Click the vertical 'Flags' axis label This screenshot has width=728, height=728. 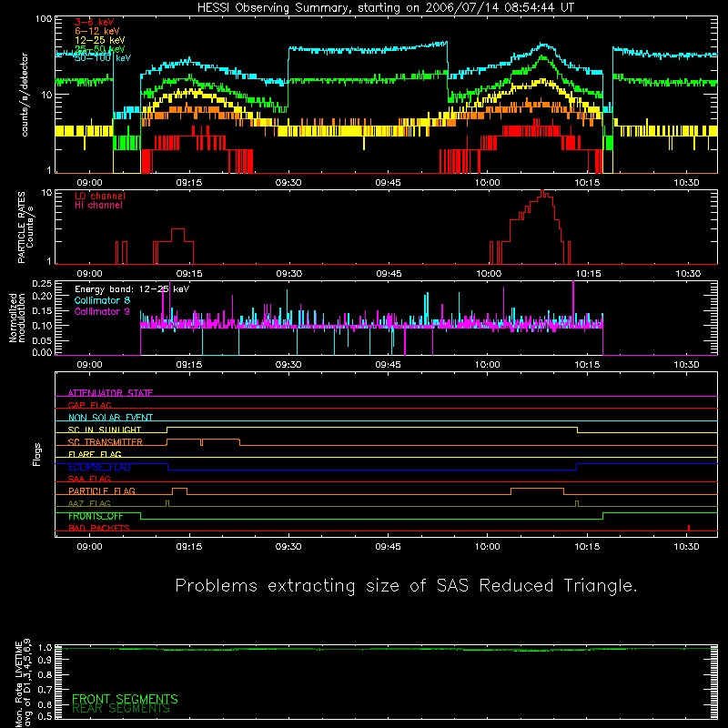pyautogui.click(x=37, y=454)
